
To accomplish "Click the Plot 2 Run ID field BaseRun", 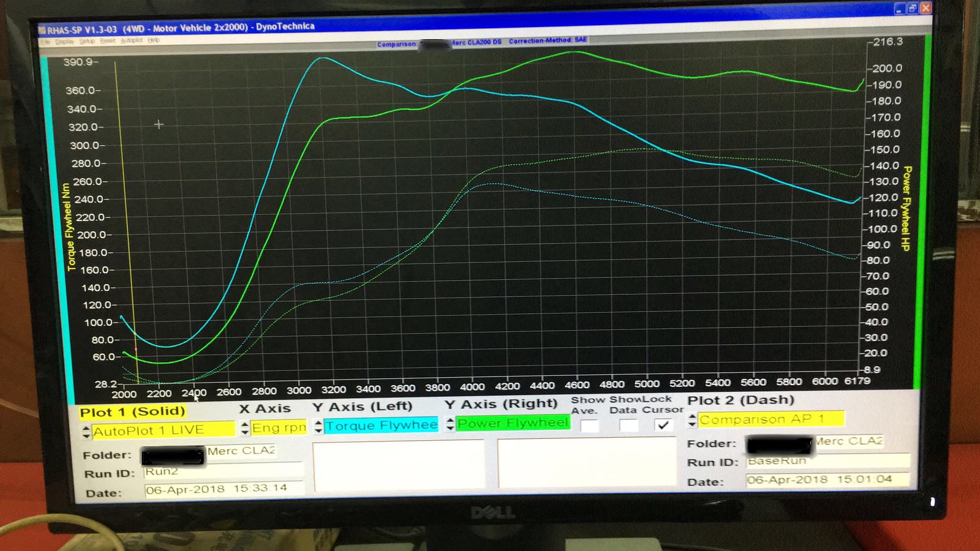I will point(828,460).
